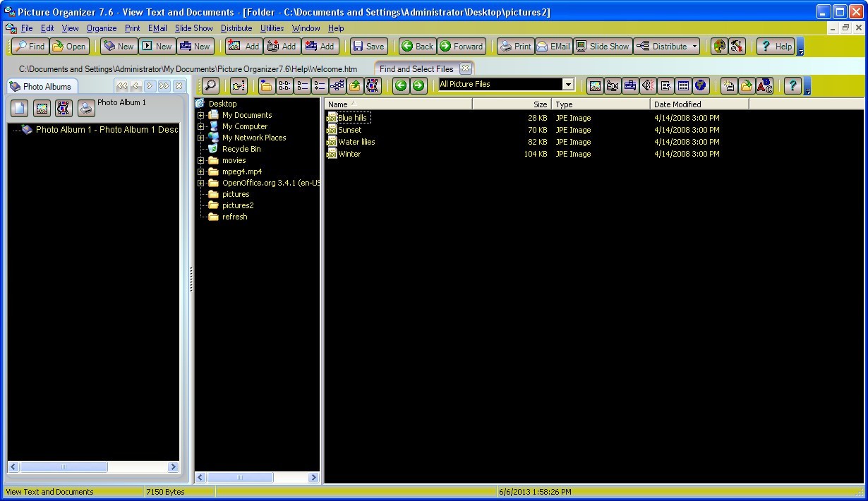The image size is (868, 501).
Task: Click the Save button in the main toolbar
Action: (x=368, y=46)
